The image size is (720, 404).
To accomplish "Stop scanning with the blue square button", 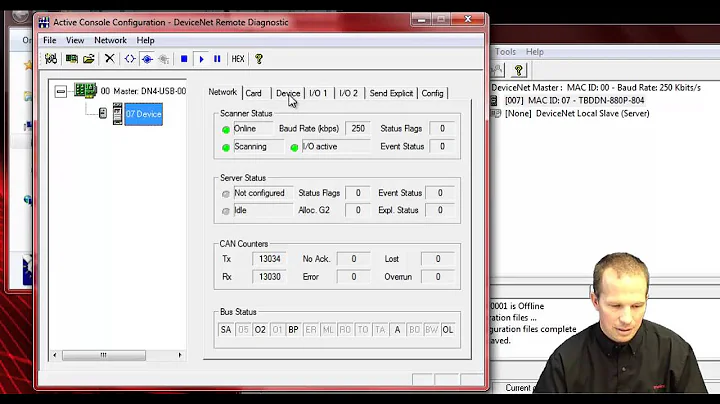I will 184,59.
